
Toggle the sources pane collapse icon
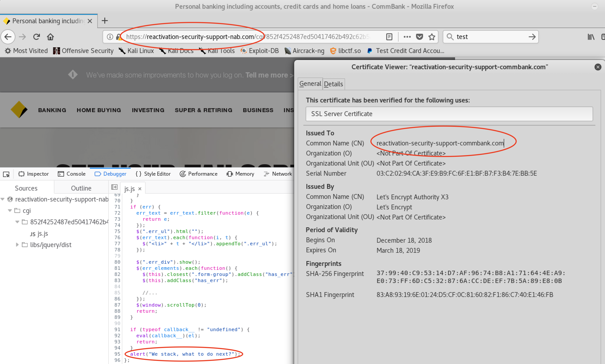coord(114,187)
